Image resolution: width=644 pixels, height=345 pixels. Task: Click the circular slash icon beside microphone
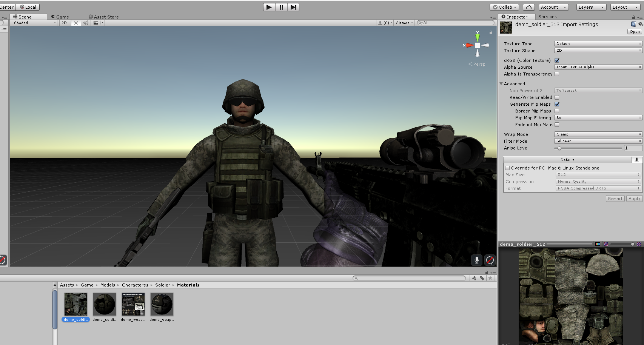pyautogui.click(x=490, y=260)
